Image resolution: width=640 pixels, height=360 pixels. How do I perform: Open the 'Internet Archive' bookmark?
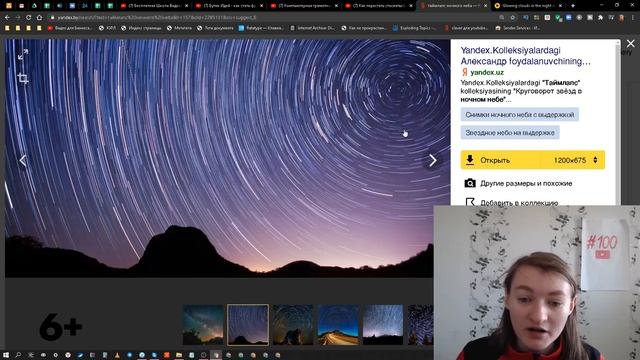pyautogui.click(x=312, y=28)
